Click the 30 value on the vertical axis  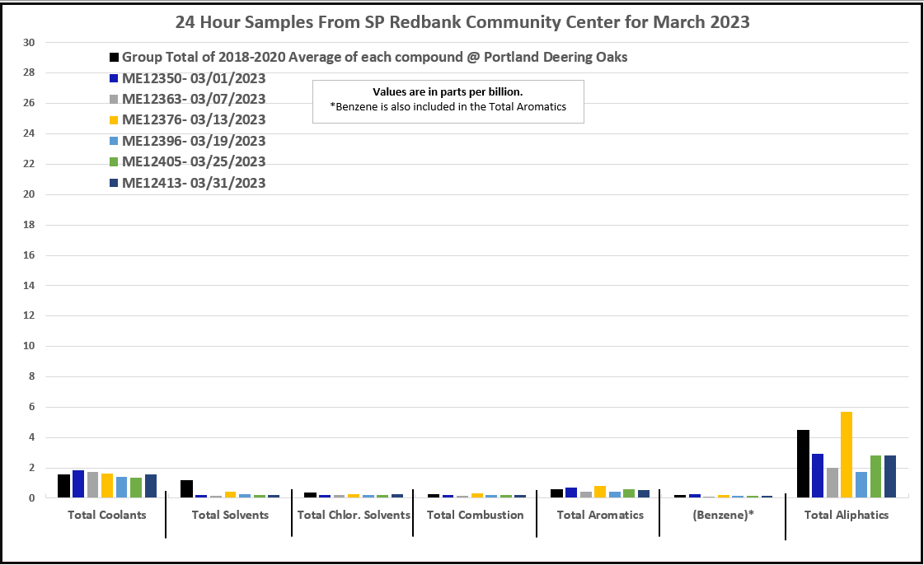(x=30, y=43)
